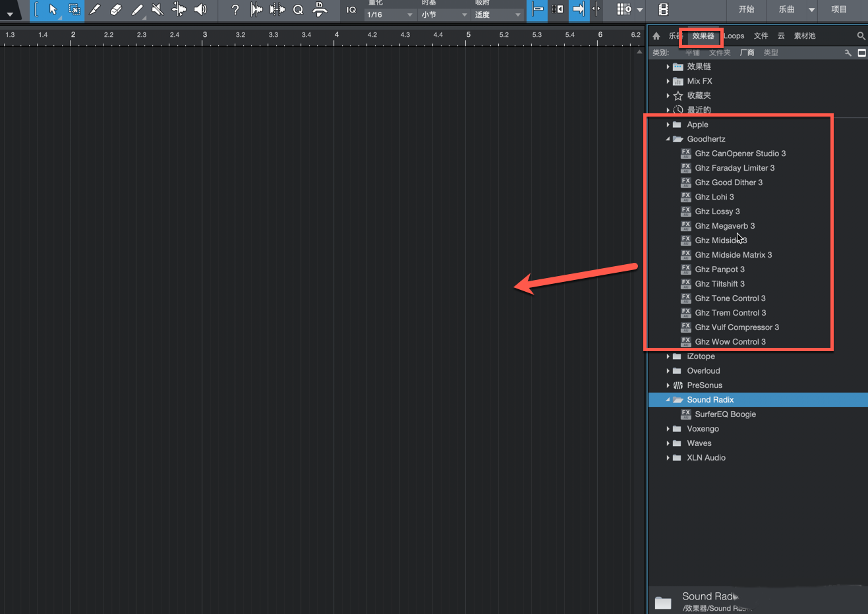Switch to the 素材池 browser tab
868x614 pixels.
(x=805, y=36)
